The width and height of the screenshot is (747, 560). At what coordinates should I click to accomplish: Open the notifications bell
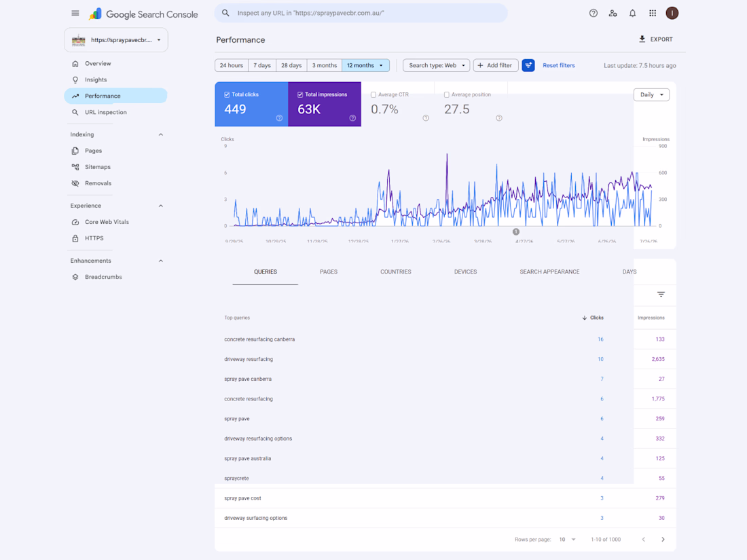[632, 14]
